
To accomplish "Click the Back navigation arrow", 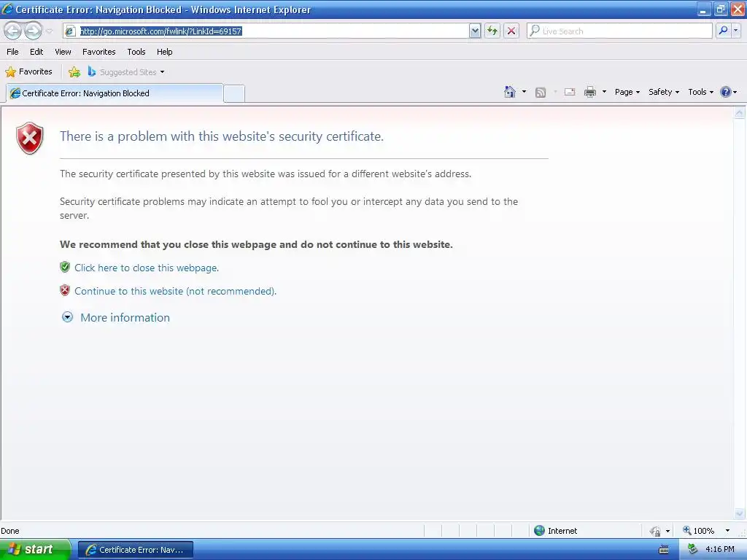I will 13,31.
